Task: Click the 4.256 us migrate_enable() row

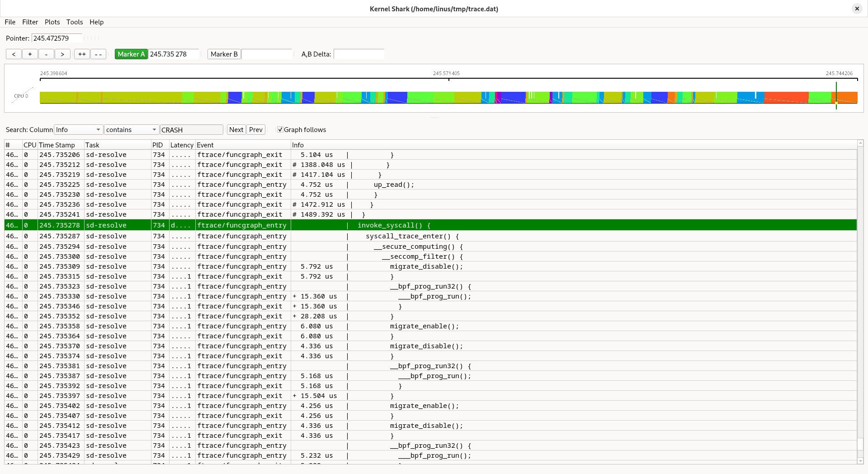Action: (430, 406)
